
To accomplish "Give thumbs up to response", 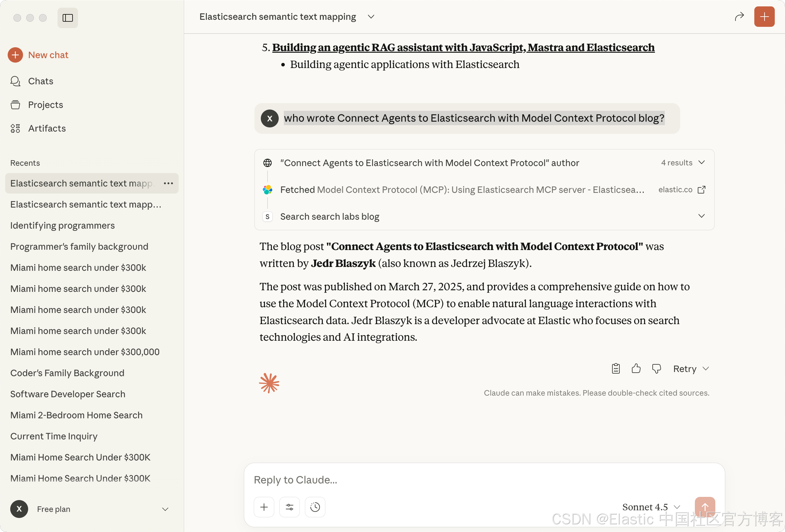I will click(x=636, y=369).
